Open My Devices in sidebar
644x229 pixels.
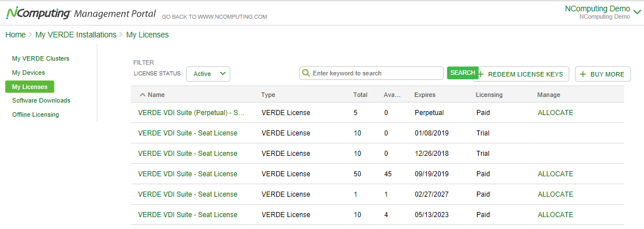click(x=28, y=73)
